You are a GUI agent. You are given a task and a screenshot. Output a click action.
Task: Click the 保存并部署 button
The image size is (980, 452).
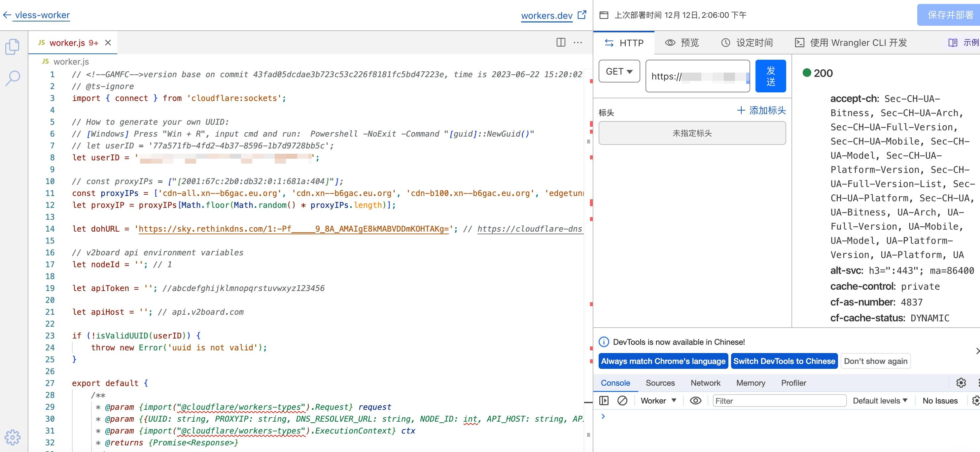950,15
